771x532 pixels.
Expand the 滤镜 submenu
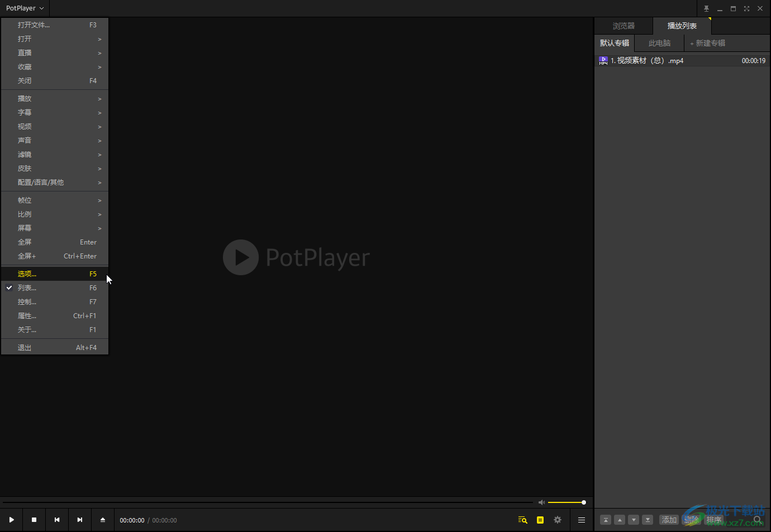pos(55,155)
